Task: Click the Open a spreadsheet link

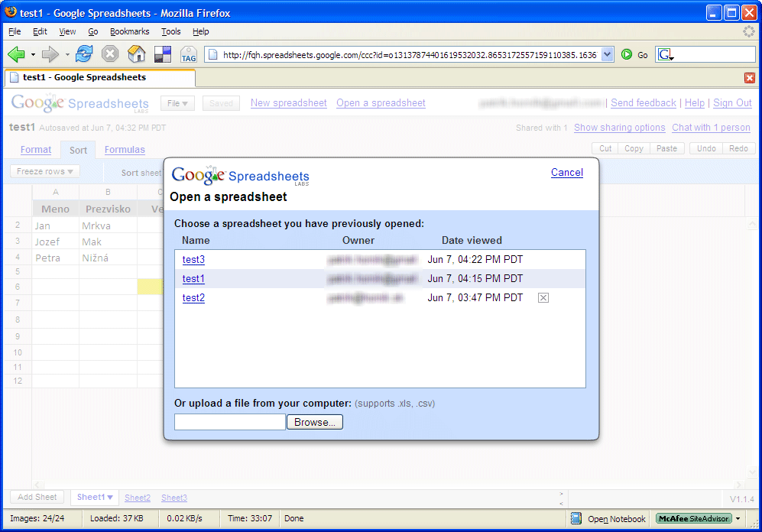Action: [x=381, y=103]
